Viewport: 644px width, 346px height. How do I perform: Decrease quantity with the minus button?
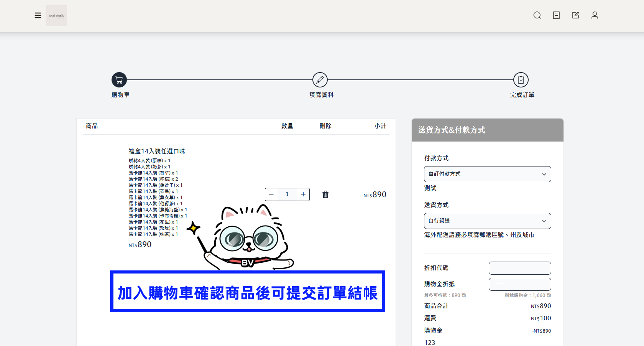(271, 194)
